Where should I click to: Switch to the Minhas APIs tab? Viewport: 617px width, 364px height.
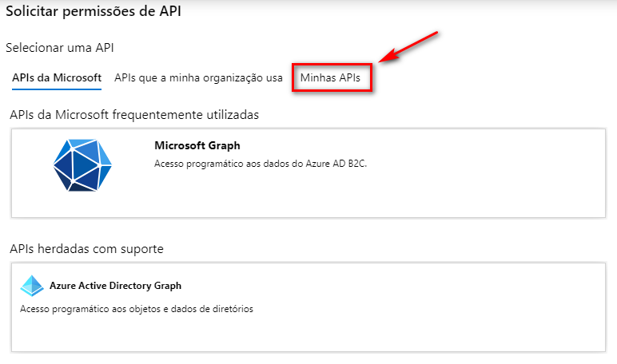[330, 78]
